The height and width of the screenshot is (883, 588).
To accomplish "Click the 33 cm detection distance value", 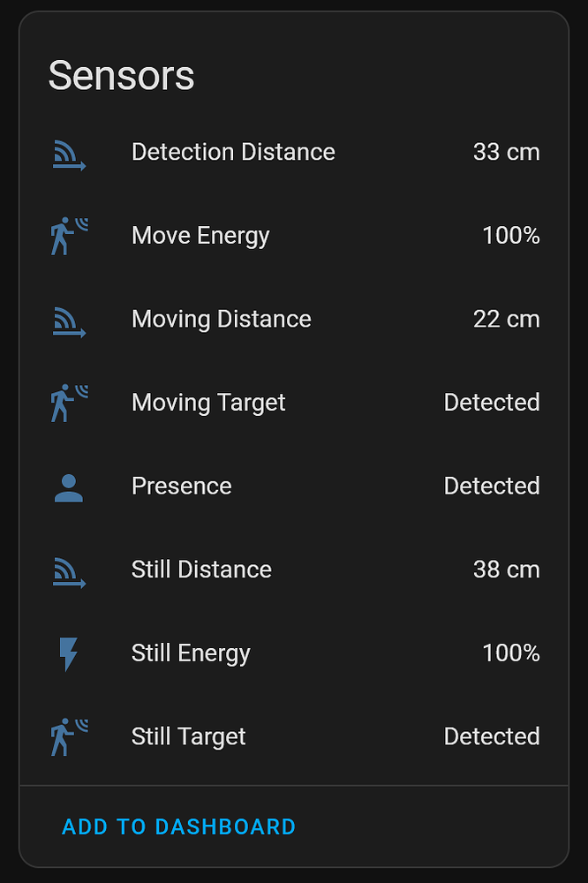I will pos(507,152).
